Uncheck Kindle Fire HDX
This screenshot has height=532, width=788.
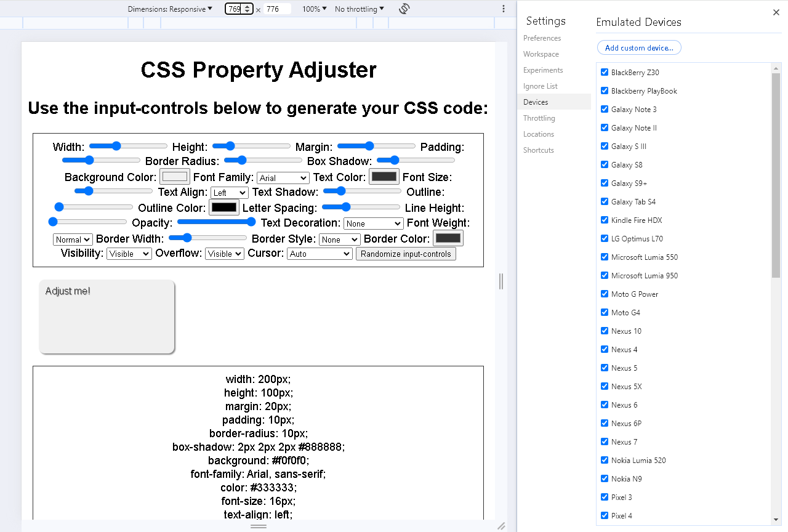click(604, 220)
